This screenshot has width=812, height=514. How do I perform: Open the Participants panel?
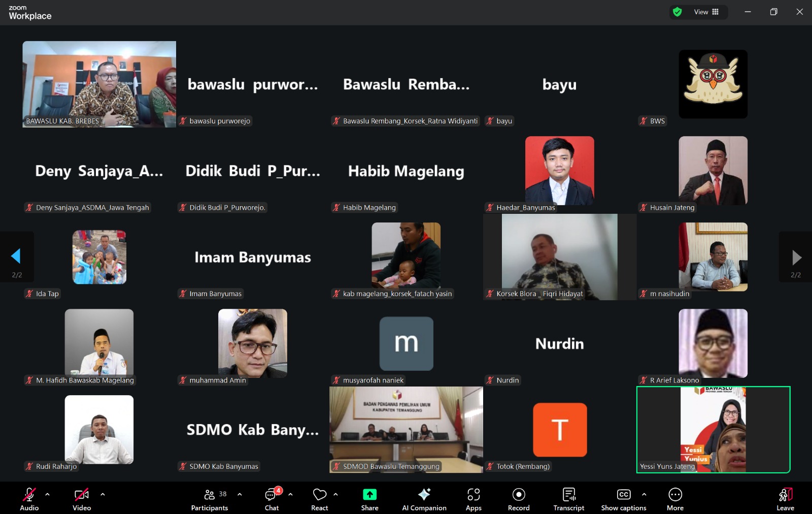[x=210, y=499]
